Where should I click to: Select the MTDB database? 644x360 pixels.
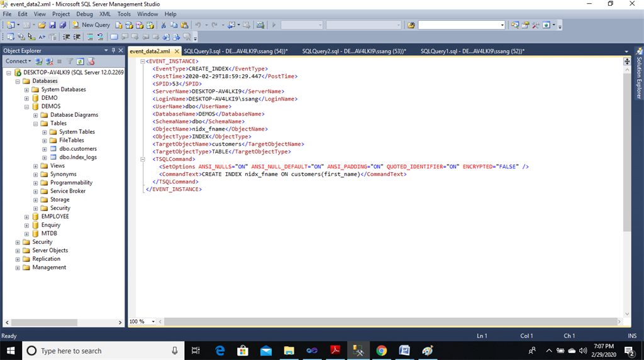49,234
